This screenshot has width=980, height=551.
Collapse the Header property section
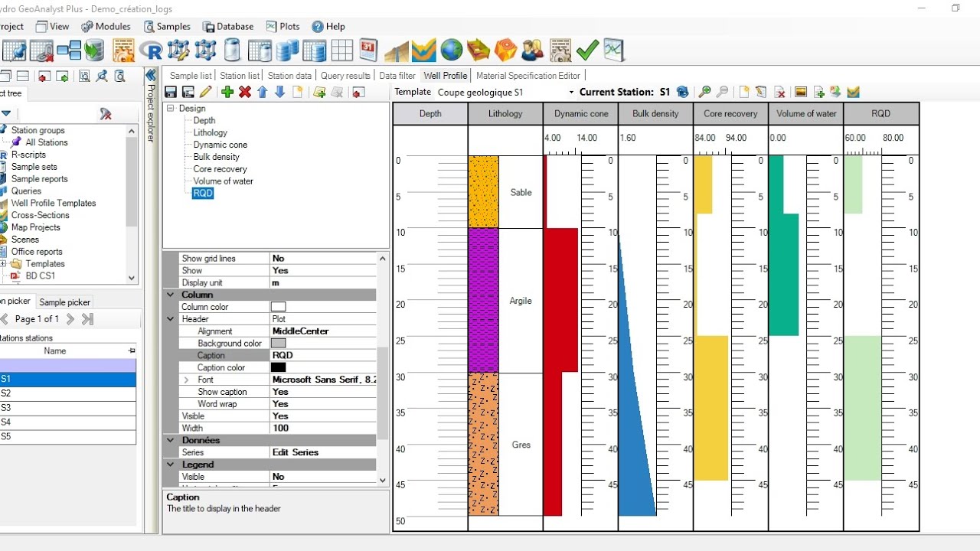point(170,319)
